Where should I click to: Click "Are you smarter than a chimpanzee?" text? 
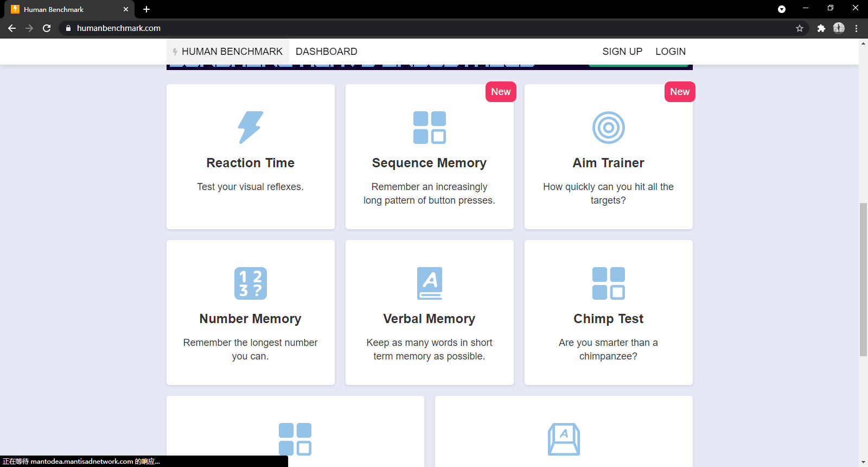tap(609, 349)
